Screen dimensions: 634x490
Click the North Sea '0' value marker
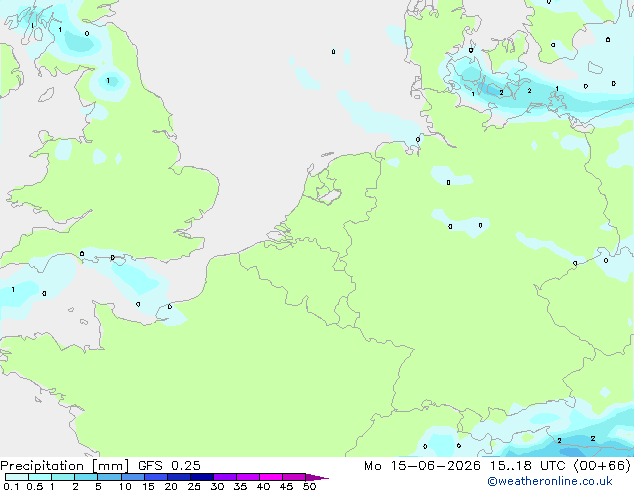tap(333, 51)
